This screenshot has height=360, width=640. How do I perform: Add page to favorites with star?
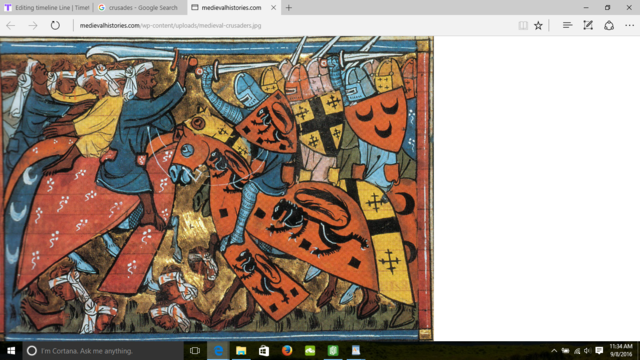[x=538, y=25]
